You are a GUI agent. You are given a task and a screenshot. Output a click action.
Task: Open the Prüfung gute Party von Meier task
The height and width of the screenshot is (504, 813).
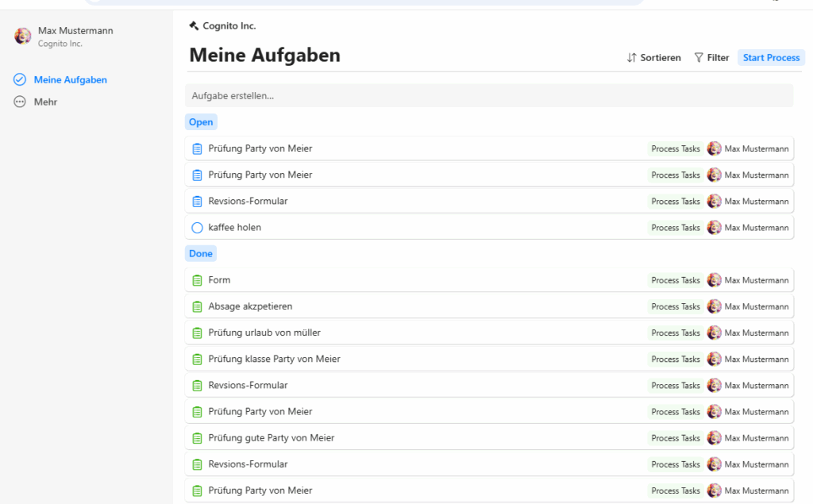[271, 437]
